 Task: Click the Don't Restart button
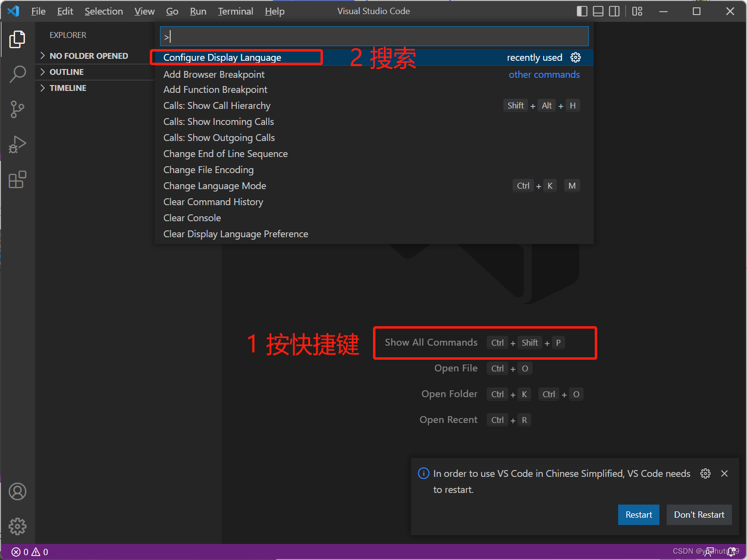pyautogui.click(x=699, y=515)
